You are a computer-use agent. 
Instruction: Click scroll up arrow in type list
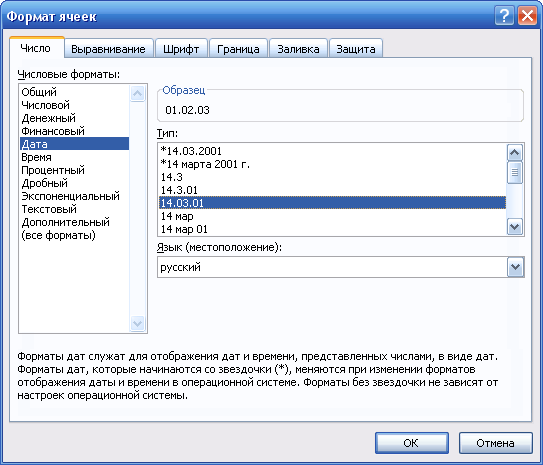click(515, 153)
